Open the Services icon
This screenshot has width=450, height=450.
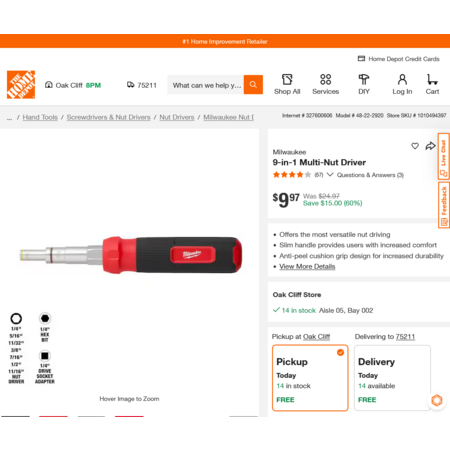pos(325,80)
